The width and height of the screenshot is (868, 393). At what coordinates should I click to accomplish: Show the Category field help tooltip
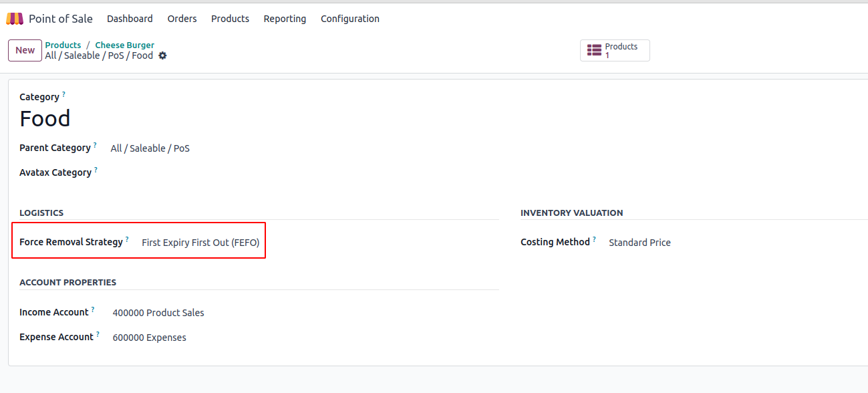pyautogui.click(x=63, y=95)
